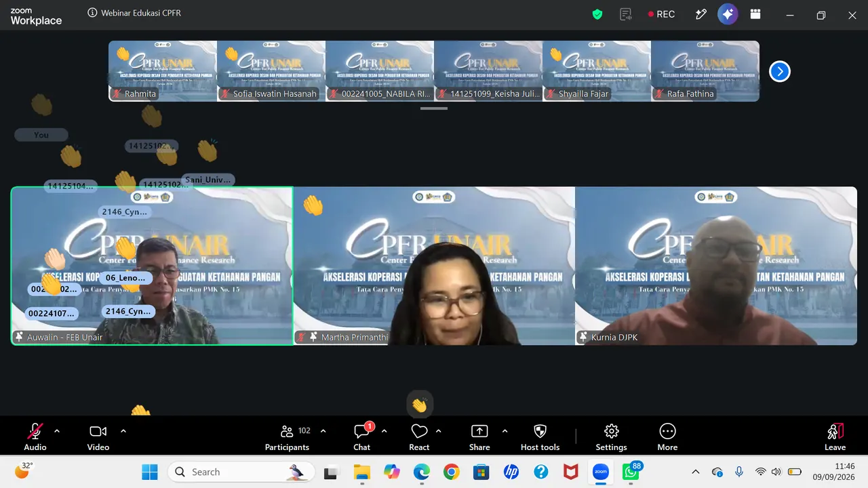Open the meeting notes icon in title bar
Viewport: 868px width, 488px height.
click(626, 14)
